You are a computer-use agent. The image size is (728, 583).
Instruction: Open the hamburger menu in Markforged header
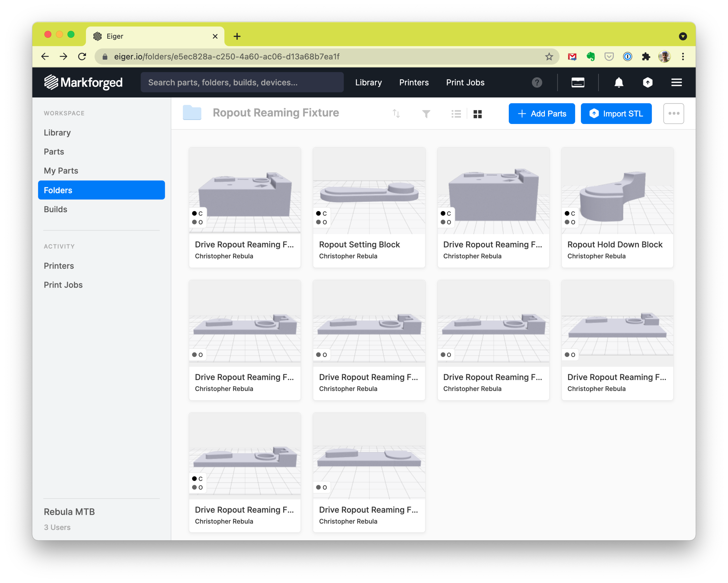(676, 82)
